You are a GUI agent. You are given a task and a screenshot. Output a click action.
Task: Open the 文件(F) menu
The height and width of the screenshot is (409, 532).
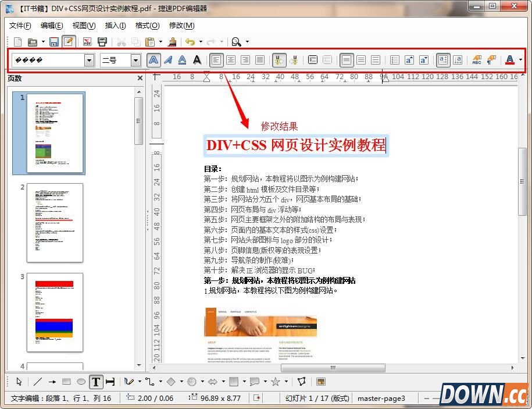pos(20,26)
